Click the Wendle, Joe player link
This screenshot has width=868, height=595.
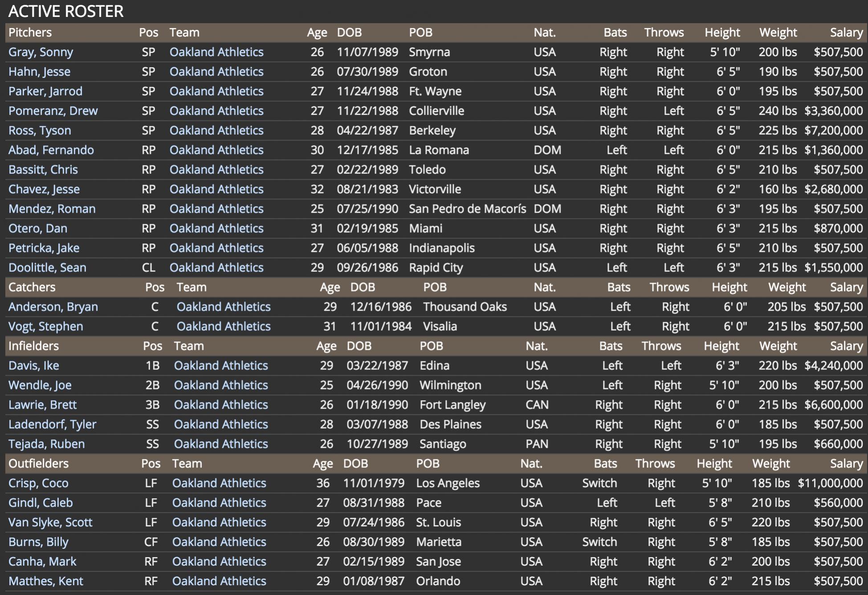(x=40, y=386)
